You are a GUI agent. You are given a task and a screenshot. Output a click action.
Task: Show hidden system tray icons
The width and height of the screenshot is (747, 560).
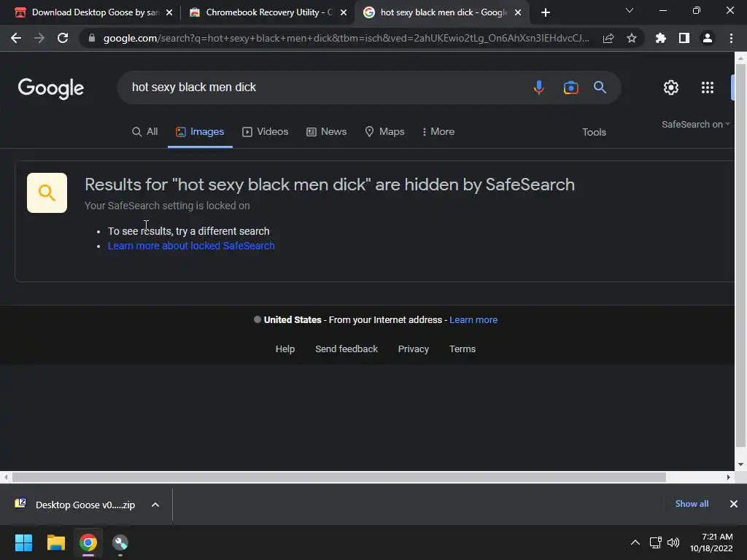(x=635, y=542)
